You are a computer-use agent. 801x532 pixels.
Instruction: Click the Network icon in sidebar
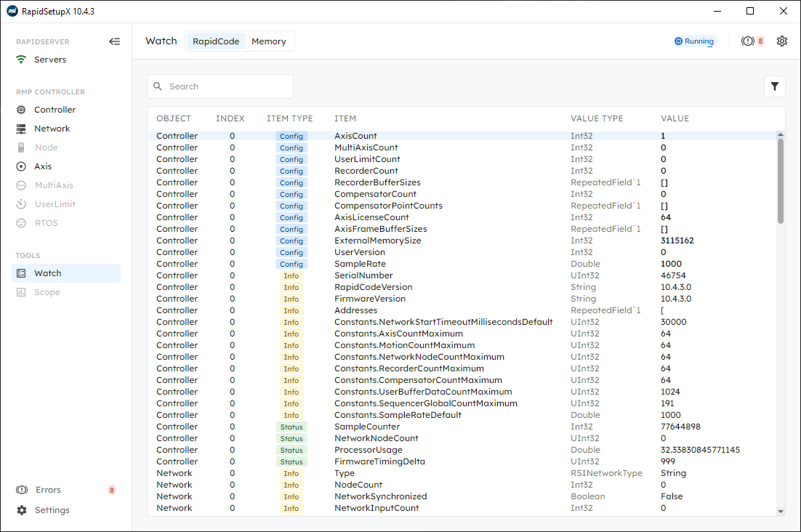(x=21, y=129)
